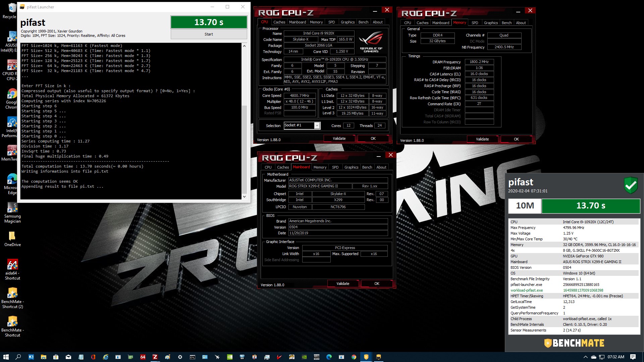This screenshot has height=362, width=644.
Task: Open the Recycle Bin desktop icon
Action: [x=12, y=11]
